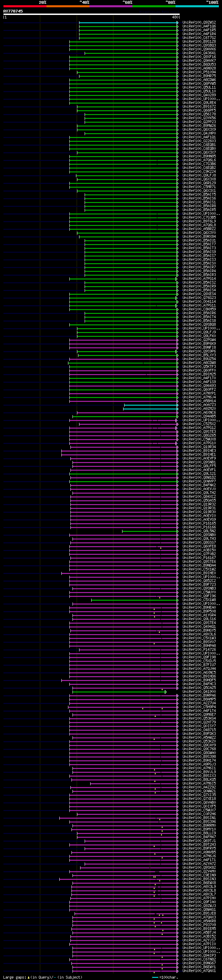Click the green ~80% identity legend segment
Viewport: 222px width, 980px height.
point(154,6)
